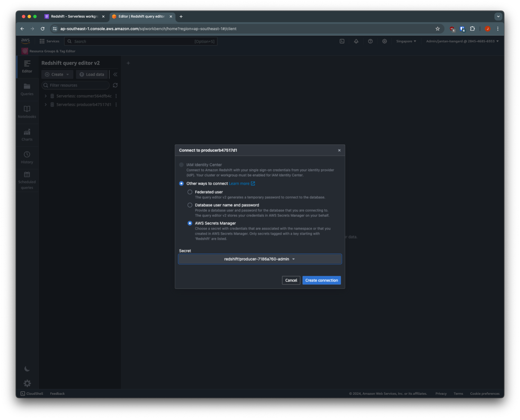The width and height of the screenshot is (520, 420).
Task: Click the Load data button
Action: coord(92,75)
